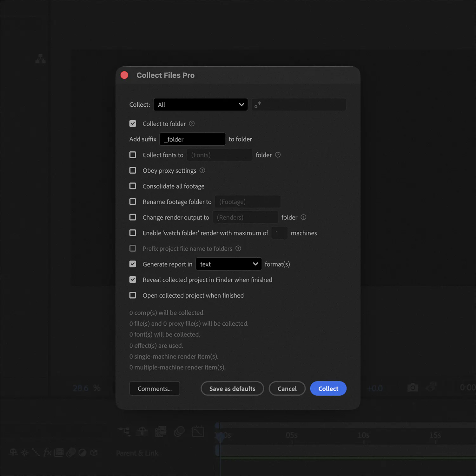Click the 05s mark on timeline ruler
The width and height of the screenshot is (476, 476).
[292, 435]
